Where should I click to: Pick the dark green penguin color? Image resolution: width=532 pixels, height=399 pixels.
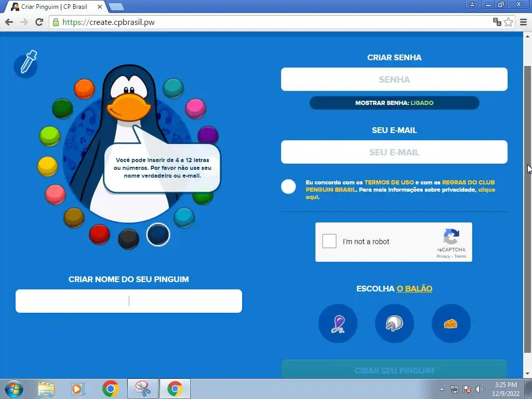pos(62,109)
